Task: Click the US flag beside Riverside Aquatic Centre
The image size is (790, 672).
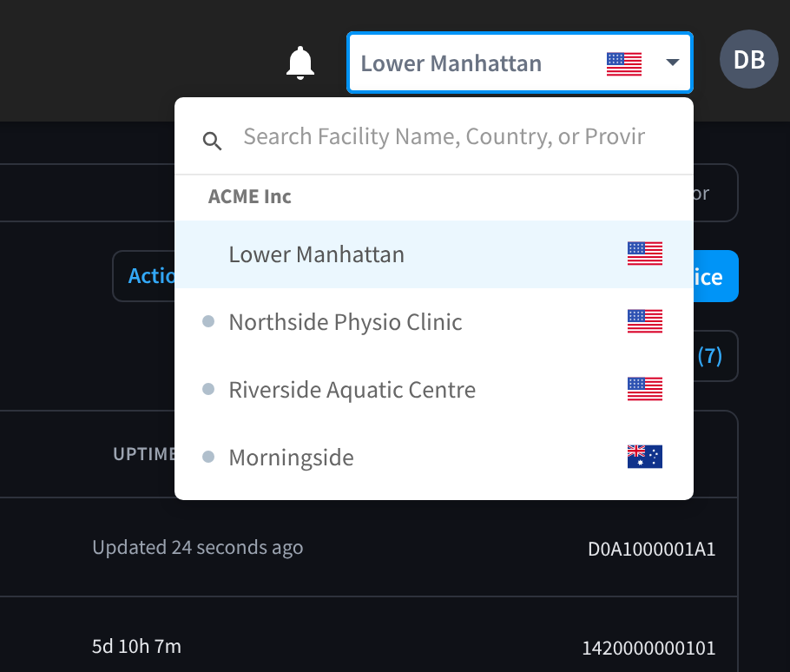Action: tap(645, 389)
